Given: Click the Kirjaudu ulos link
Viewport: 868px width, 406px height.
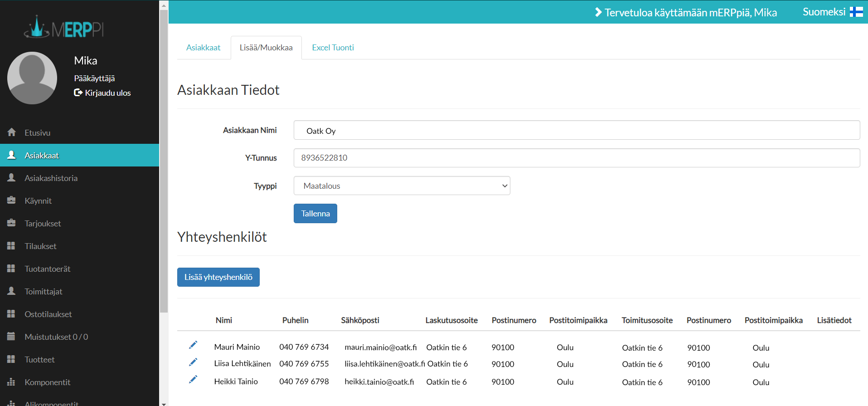Looking at the screenshot, I should tap(102, 93).
